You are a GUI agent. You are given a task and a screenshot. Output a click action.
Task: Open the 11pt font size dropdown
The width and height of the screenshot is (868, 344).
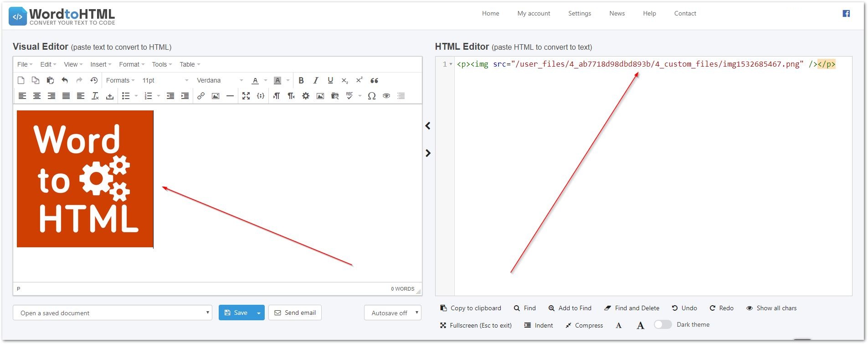[x=165, y=80]
